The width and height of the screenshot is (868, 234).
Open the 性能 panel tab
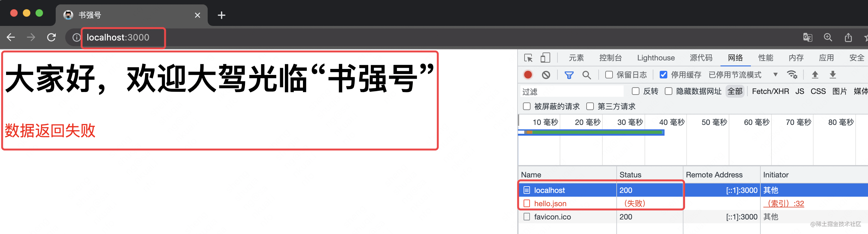(x=765, y=58)
